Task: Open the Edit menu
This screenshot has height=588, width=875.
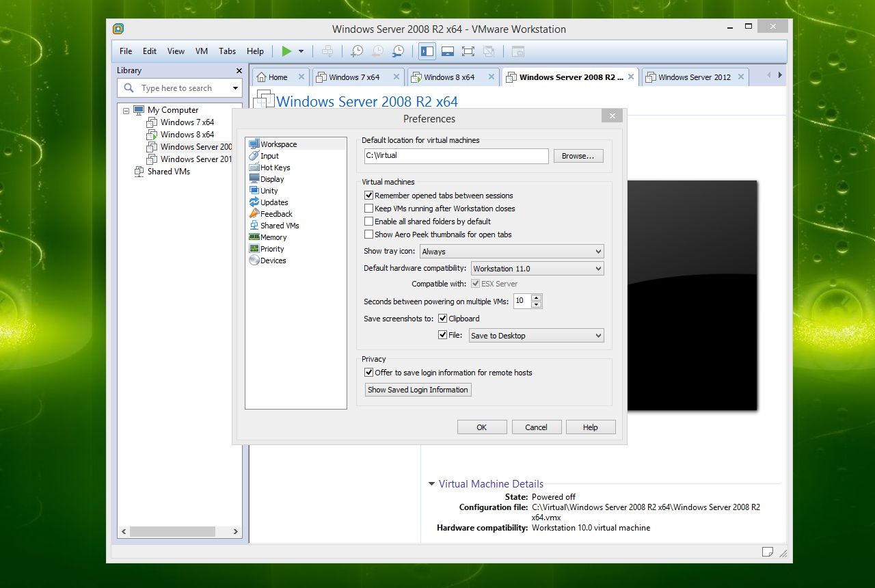Action: tap(150, 51)
